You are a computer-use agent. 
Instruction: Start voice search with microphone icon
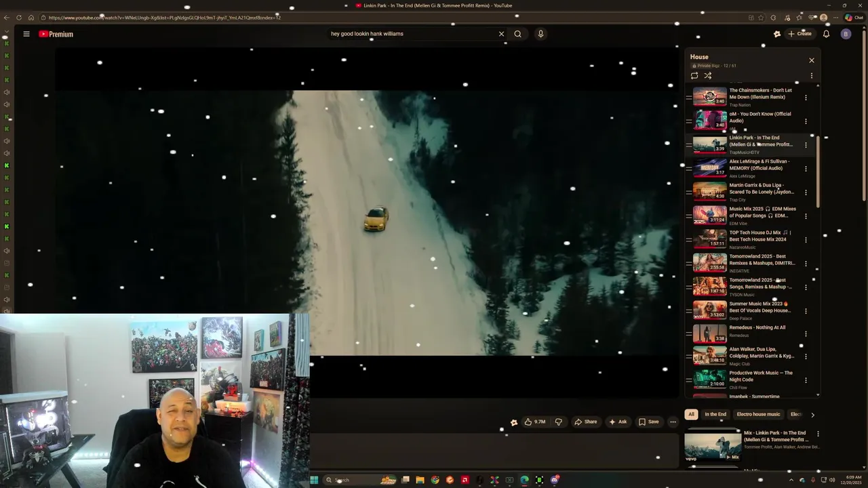540,34
